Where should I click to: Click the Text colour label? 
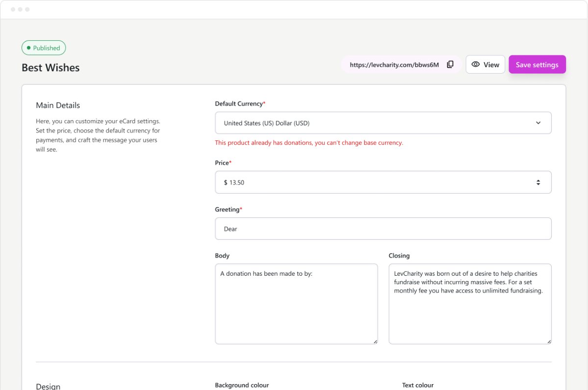click(x=418, y=385)
